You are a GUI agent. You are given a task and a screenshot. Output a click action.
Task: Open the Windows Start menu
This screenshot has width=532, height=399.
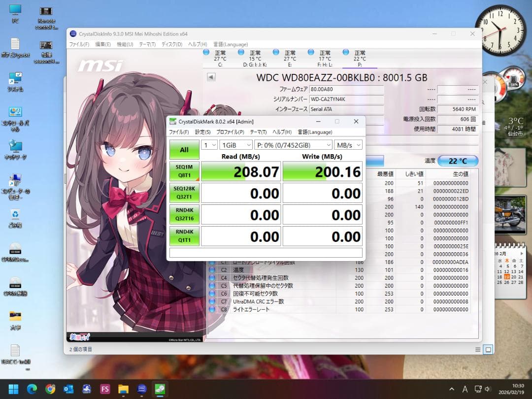coord(14,389)
